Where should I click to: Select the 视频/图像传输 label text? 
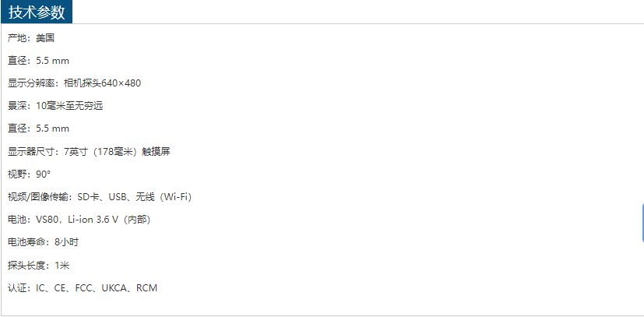pyautogui.click(x=40, y=197)
